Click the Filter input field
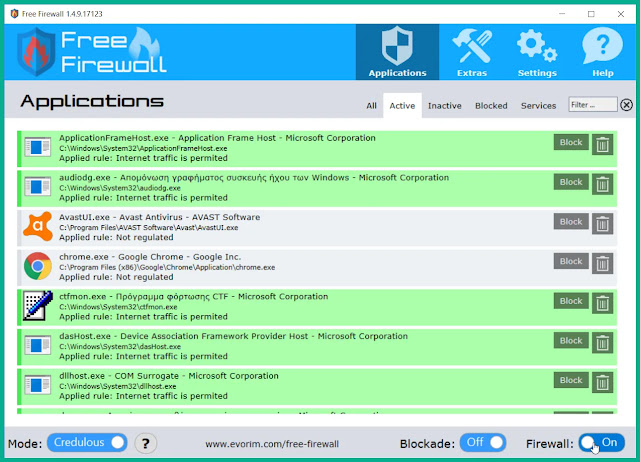Image resolution: width=640 pixels, height=462 pixels. [x=593, y=104]
